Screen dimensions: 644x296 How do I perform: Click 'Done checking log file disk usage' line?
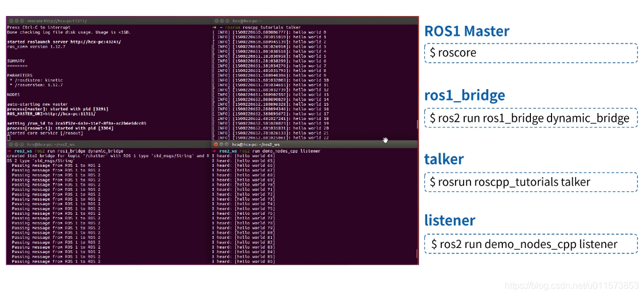coord(69,32)
